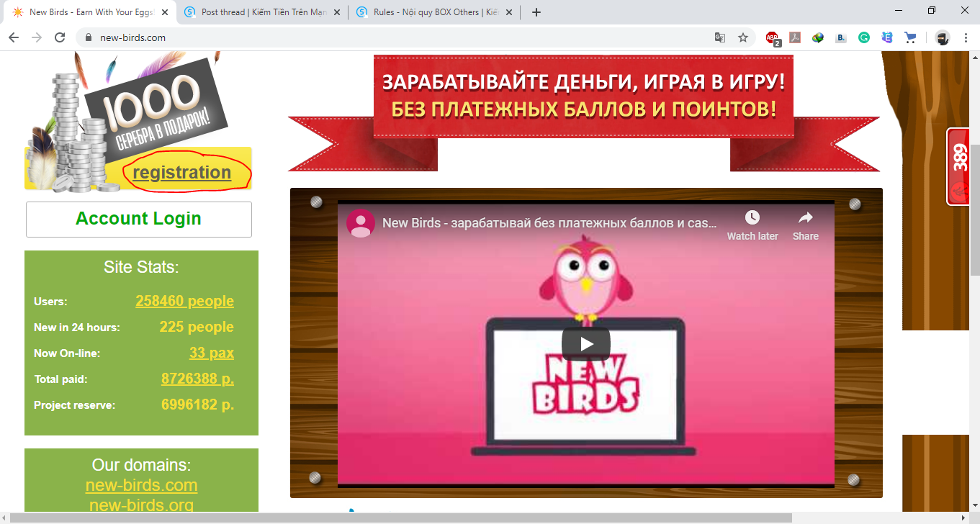The image size is (980, 524).
Task: Switch to the New Birds tab
Action: coord(91,12)
